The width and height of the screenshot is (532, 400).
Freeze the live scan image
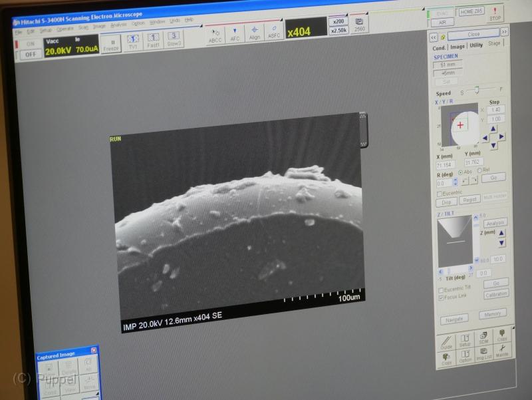tap(111, 44)
